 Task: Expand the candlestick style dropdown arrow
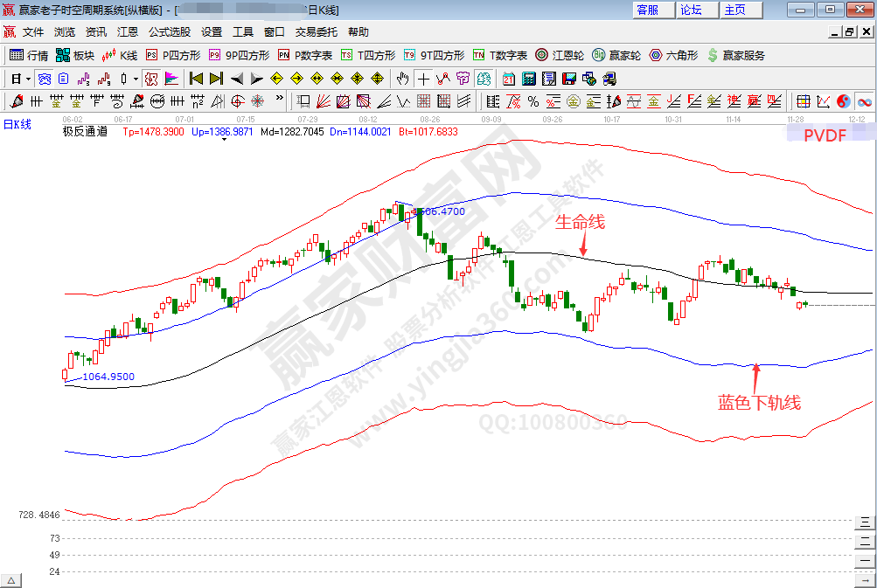136,79
